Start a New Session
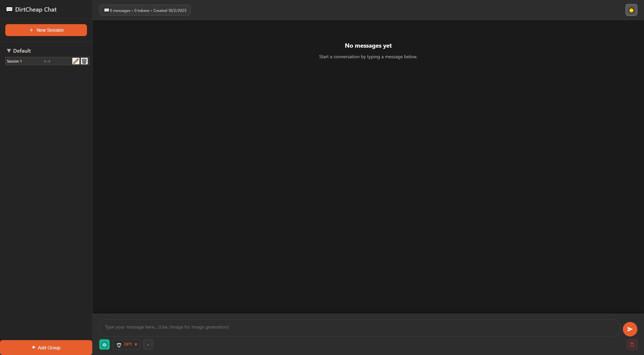 [46, 30]
